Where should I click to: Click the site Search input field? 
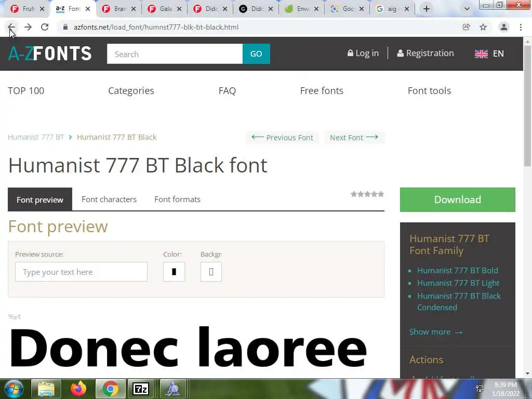(x=175, y=54)
